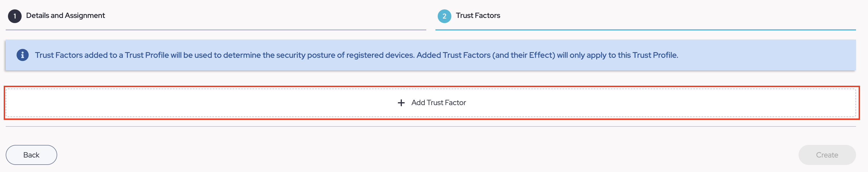Click the blue info banner message text
This screenshot has height=172, width=868.
pyautogui.click(x=356, y=55)
